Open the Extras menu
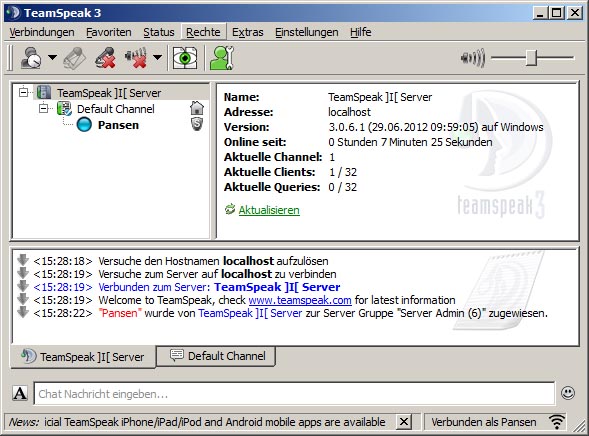Screen dimensions: 589x436 click(248, 32)
